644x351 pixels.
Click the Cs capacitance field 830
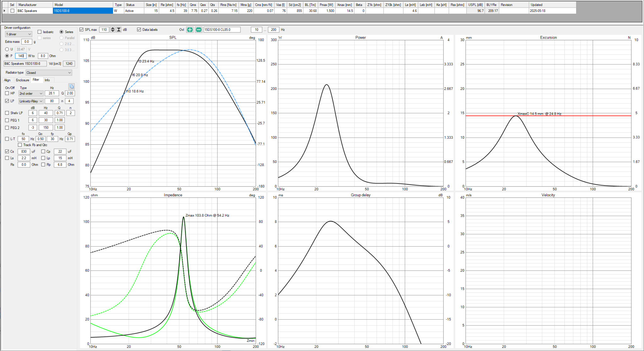24,151
